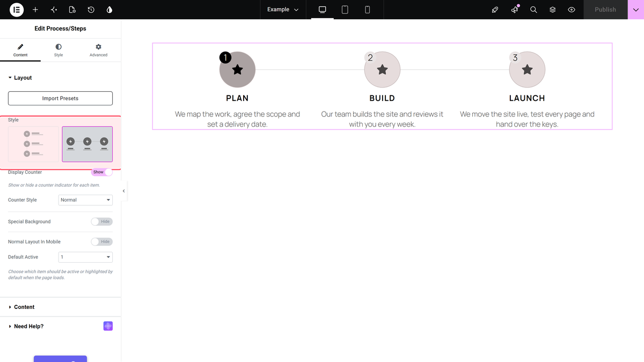Click the PLAN step star icon
Viewport: 644px width, 362px height.
click(x=237, y=69)
